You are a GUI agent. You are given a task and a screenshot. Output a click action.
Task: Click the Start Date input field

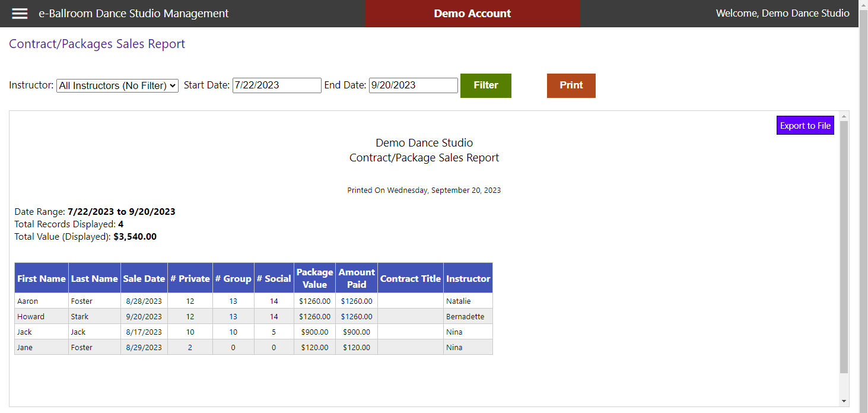[276, 85]
